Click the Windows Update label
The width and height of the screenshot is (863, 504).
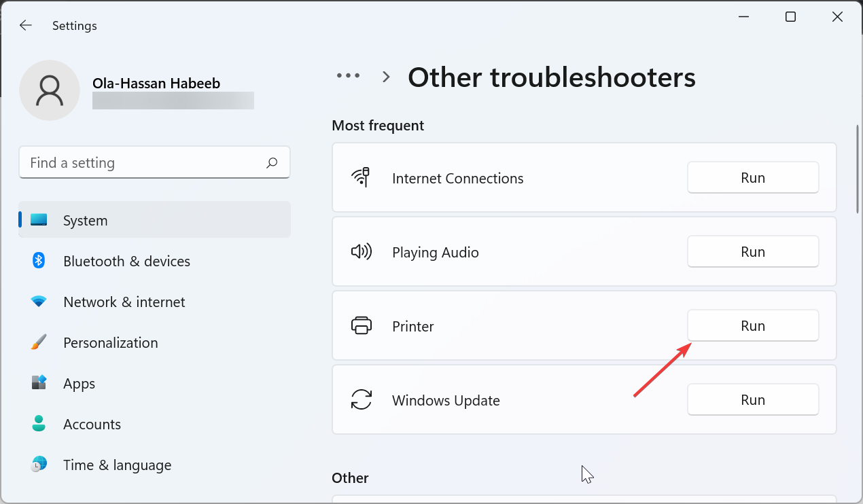pos(446,401)
